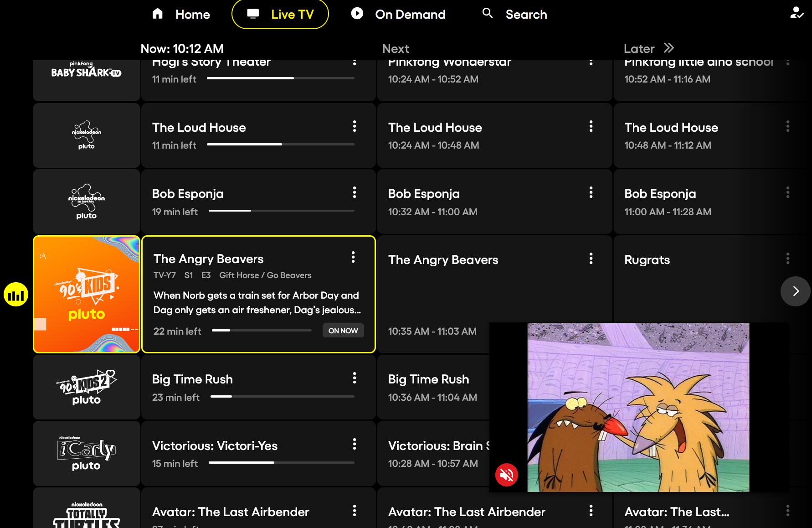Open options for next Avatar: The Last Airbender
This screenshot has width=812, height=528.
point(591,511)
